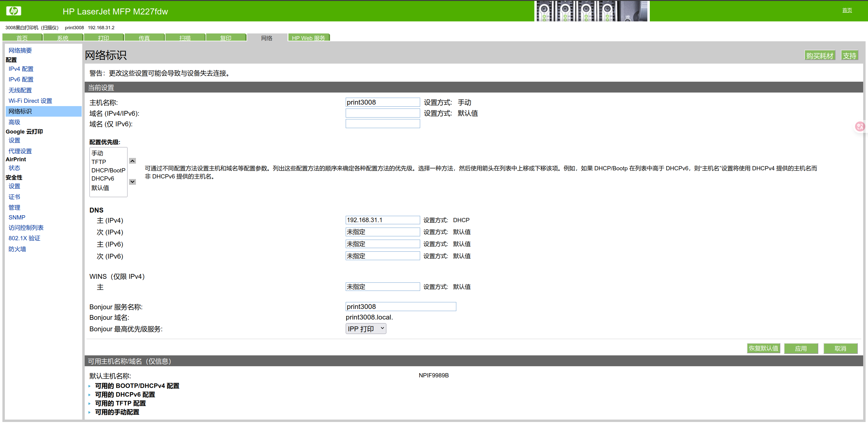
Task: Open 代理设置 sidebar link
Action: coord(20,151)
